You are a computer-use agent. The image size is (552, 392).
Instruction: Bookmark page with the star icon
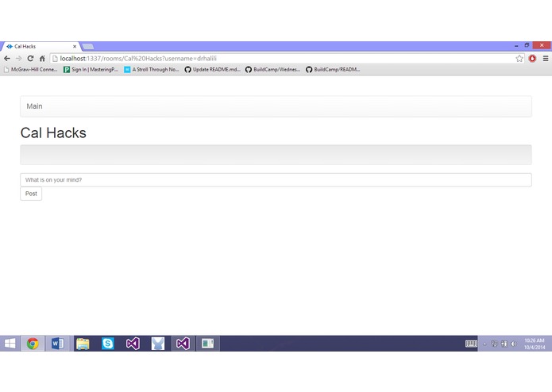(519, 59)
